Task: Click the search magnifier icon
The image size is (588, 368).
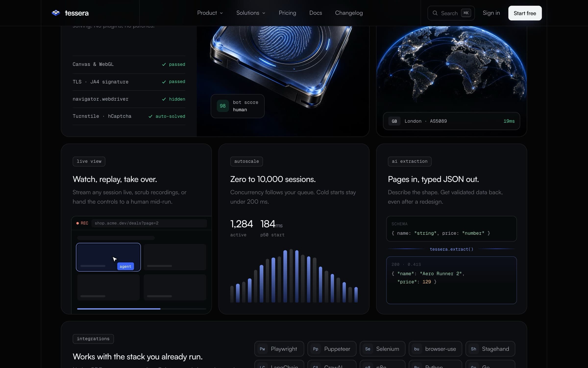Action: [435, 13]
